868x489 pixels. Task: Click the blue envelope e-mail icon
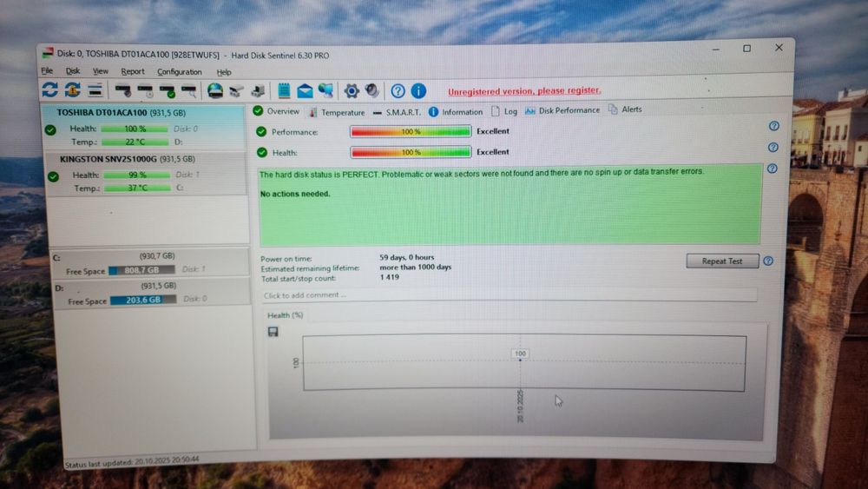coord(305,91)
